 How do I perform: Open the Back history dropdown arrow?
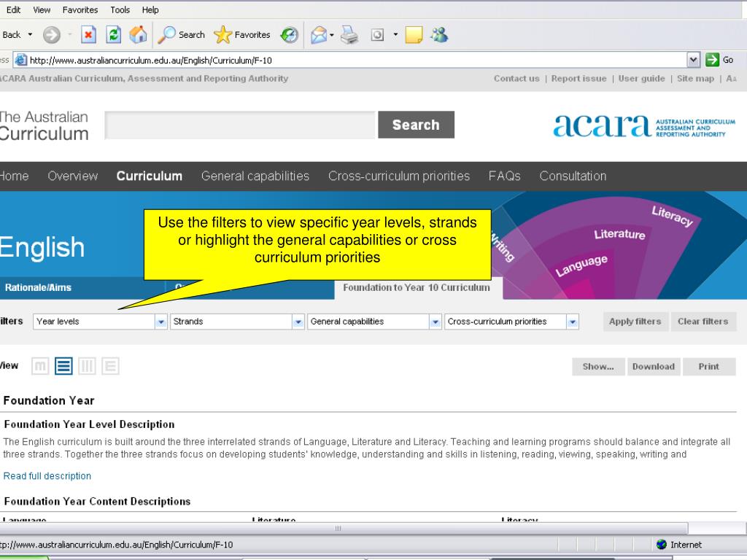point(30,35)
